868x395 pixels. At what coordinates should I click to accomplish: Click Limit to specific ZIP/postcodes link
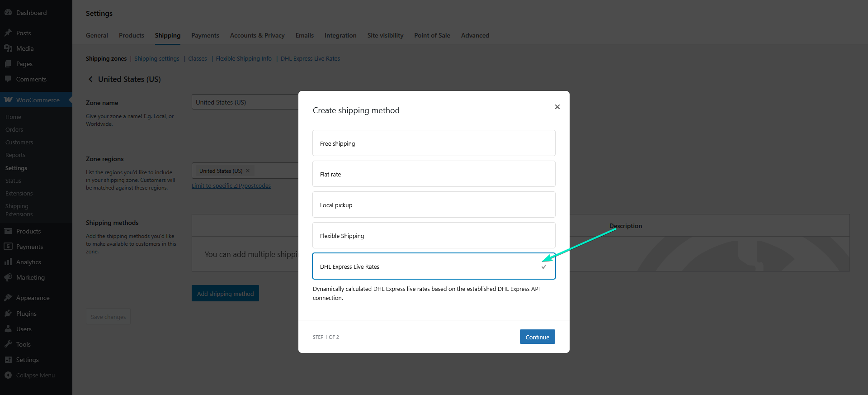click(x=231, y=186)
